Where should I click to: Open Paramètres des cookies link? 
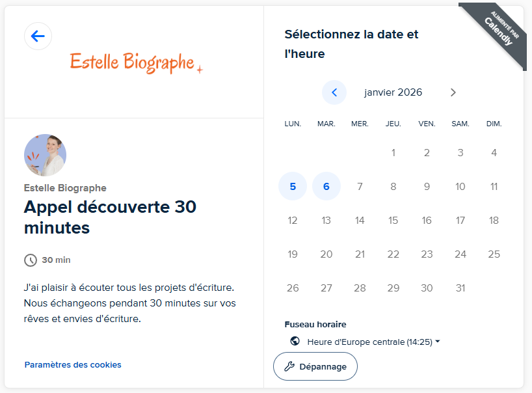[73, 365]
